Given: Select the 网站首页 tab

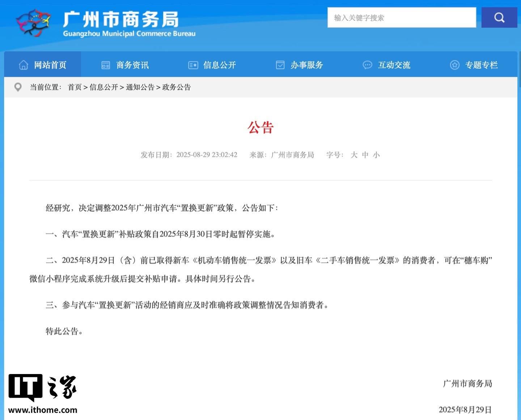Looking at the screenshot, I should 50,65.
